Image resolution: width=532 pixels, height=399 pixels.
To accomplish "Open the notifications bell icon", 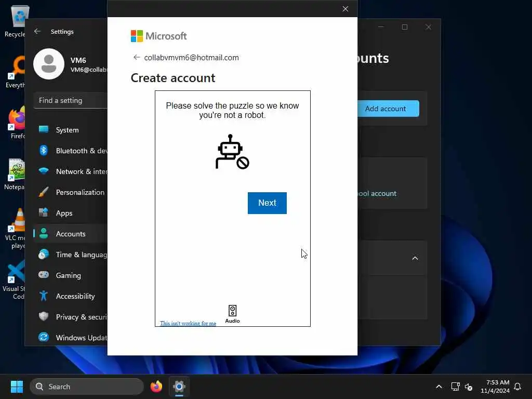I will click(x=517, y=387).
